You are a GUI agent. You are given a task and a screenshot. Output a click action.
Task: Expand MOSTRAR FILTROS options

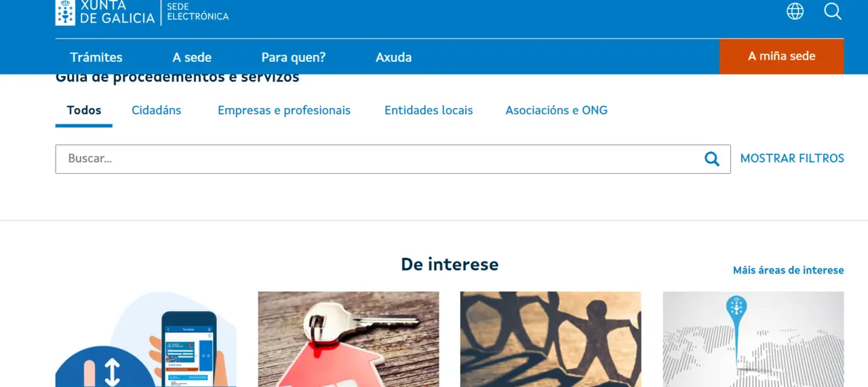pyautogui.click(x=792, y=158)
